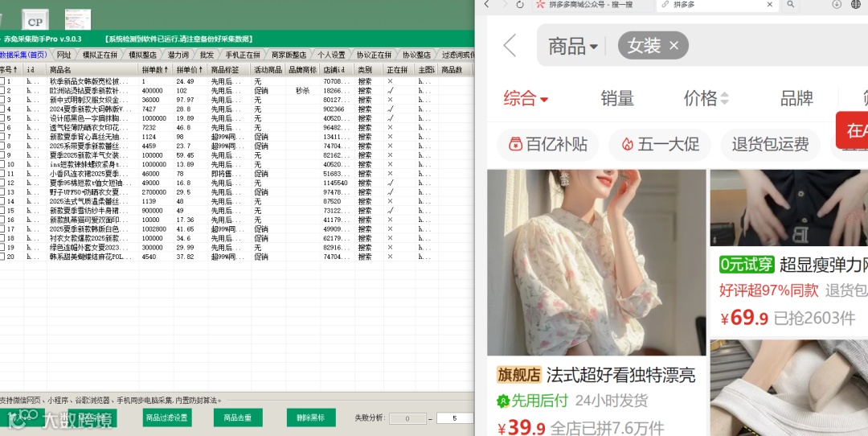Click price ¥69.9 on product card
The height and width of the screenshot is (436, 868).
(744, 318)
